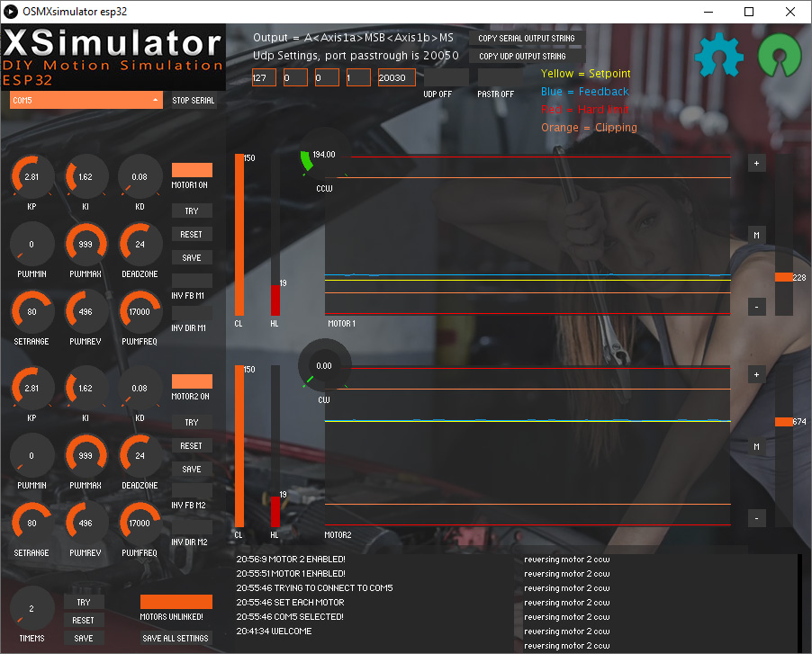
Task: Click the TIMEMS knob
Action: pyautogui.click(x=32, y=608)
